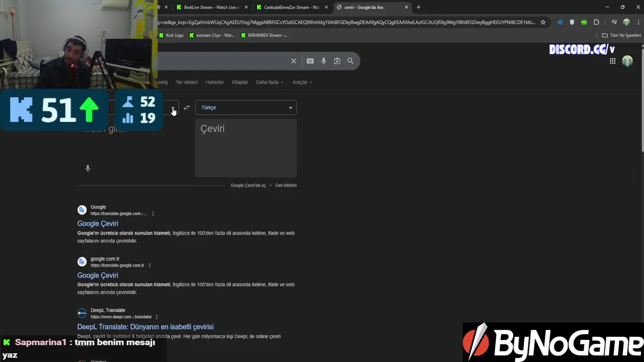This screenshot has height=362, width=644.
Task: Open the Google apps grid
Action: coord(612,61)
